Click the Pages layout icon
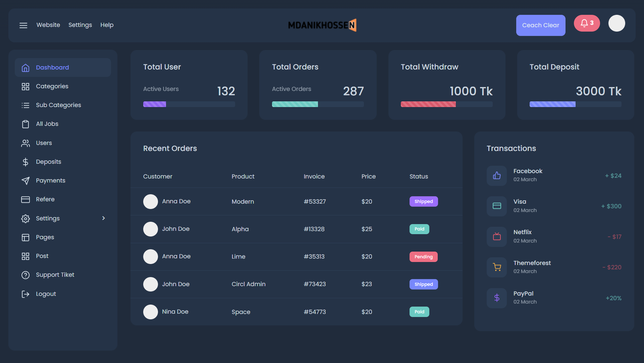Image resolution: width=644 pixels, height=363 pixels. [25, 237]
